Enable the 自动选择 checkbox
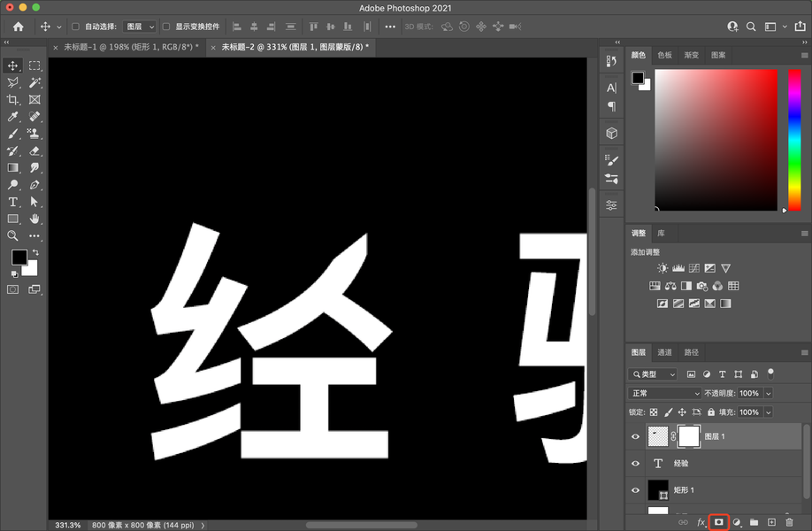 75,27
